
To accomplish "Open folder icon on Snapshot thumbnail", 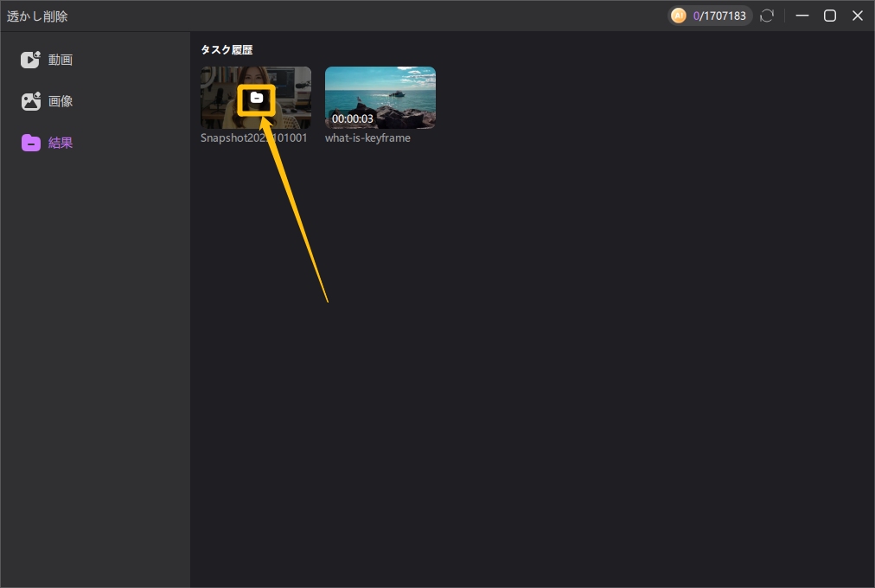I will tap(256, 99).
